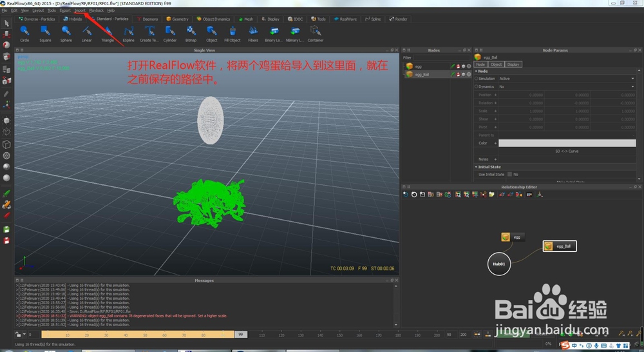644x352 pixels.
Task: Open the Object tab in Node Params
Action: point(496,64)
